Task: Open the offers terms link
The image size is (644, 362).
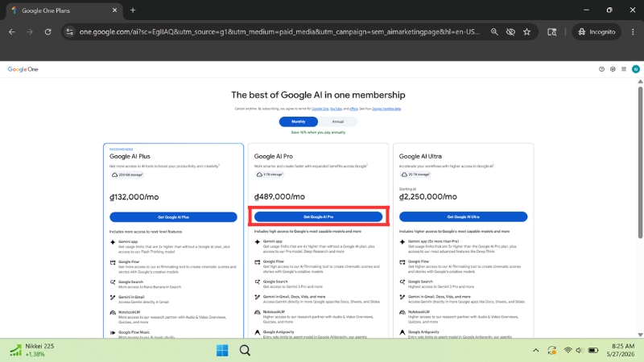Action: click(x=353, y=109)
